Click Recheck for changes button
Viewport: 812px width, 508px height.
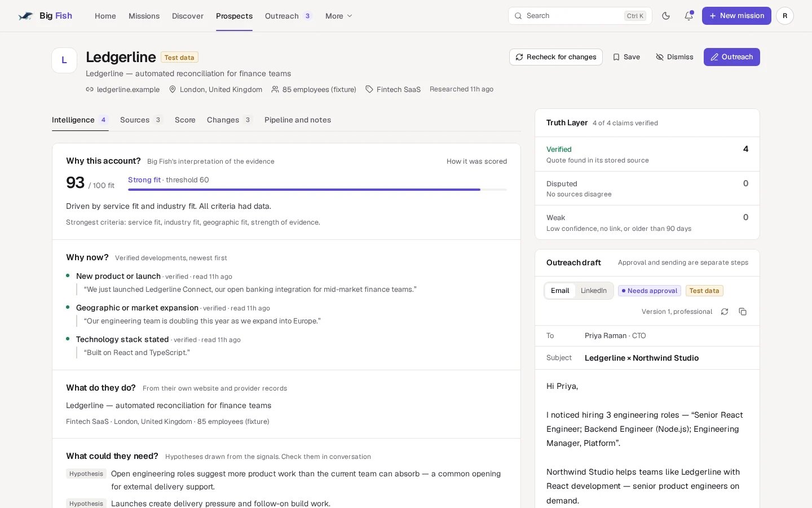click(556, 57)
